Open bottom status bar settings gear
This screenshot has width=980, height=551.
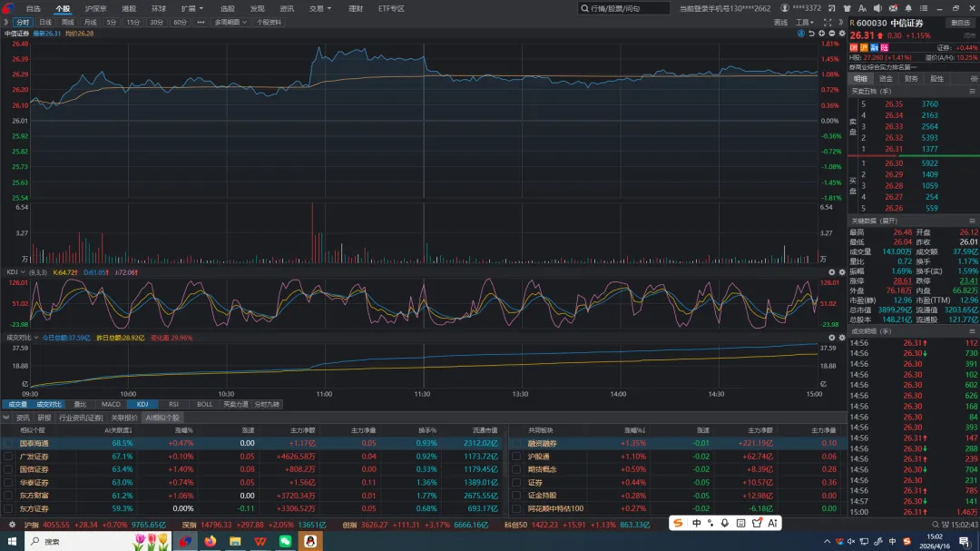coord(12,524)
